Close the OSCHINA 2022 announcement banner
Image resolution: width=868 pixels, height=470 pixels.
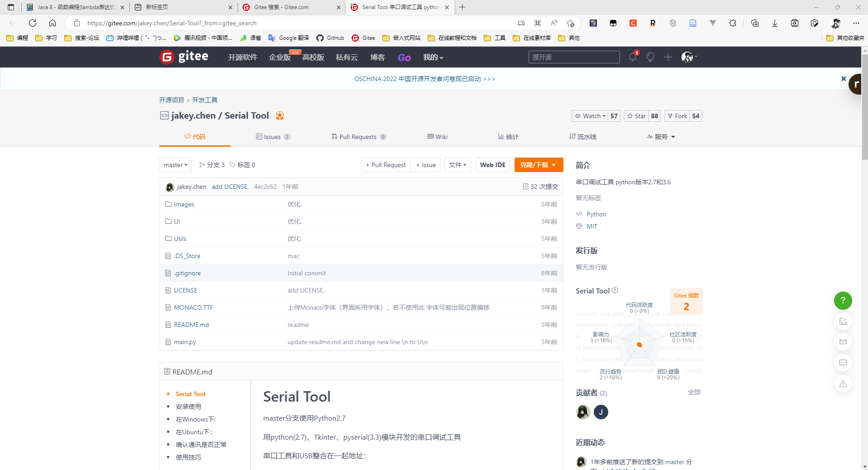click(x=844, y=79)
